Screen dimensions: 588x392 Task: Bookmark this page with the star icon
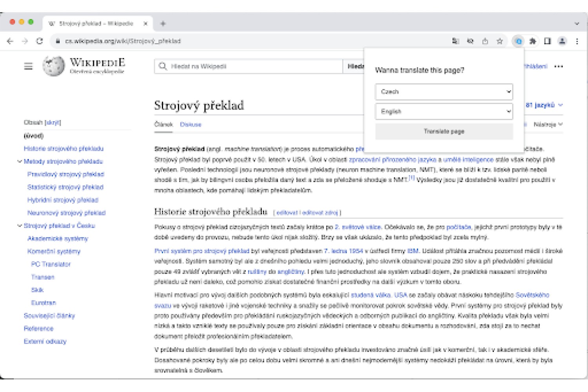coord(499,41)
